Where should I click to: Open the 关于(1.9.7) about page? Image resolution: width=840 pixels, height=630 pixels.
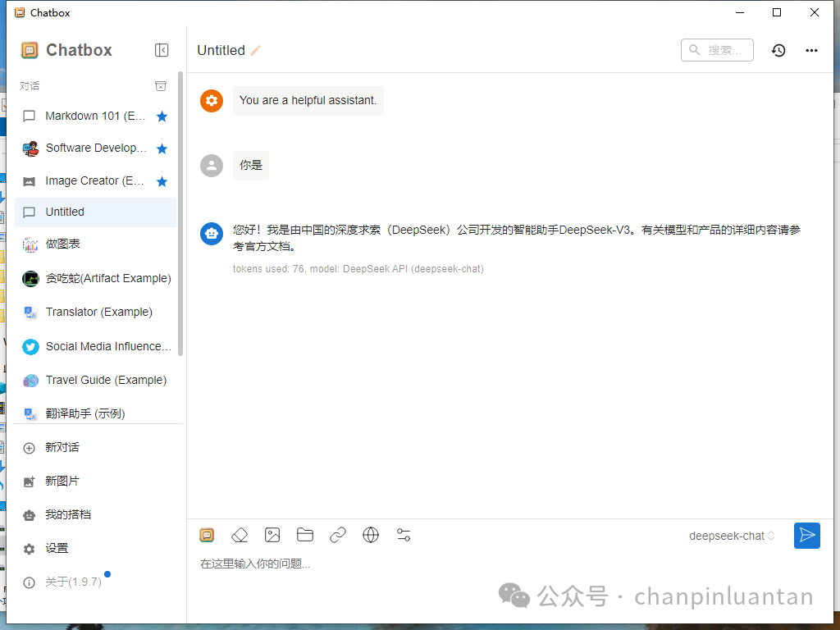(x=98, y=582)
